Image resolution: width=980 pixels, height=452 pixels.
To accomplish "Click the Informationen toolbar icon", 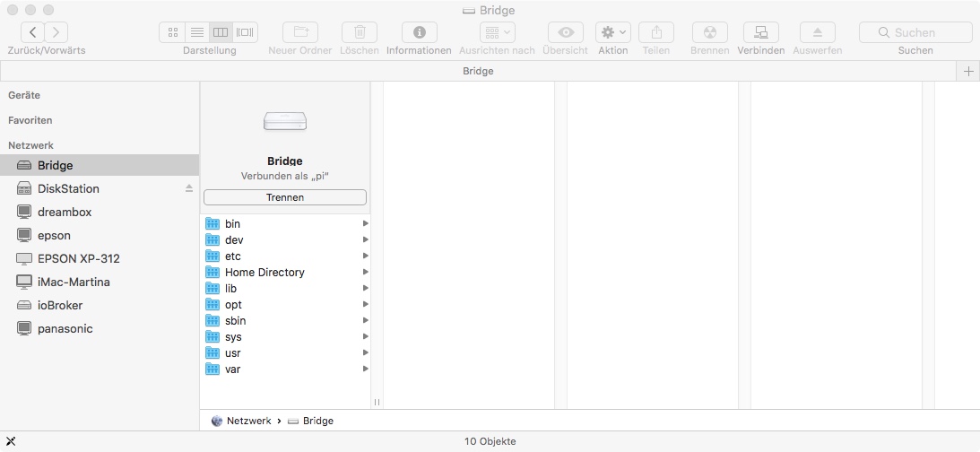I will pos(419,32).
